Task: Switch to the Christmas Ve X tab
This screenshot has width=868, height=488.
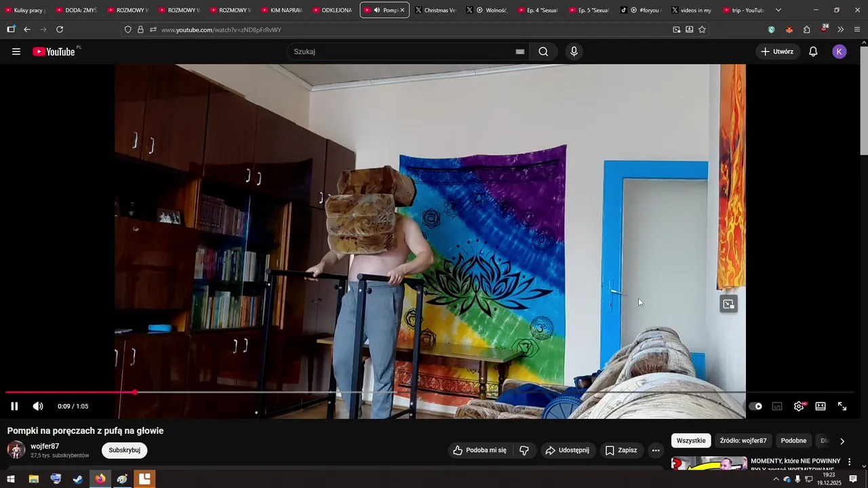Action: pos(436,10)
